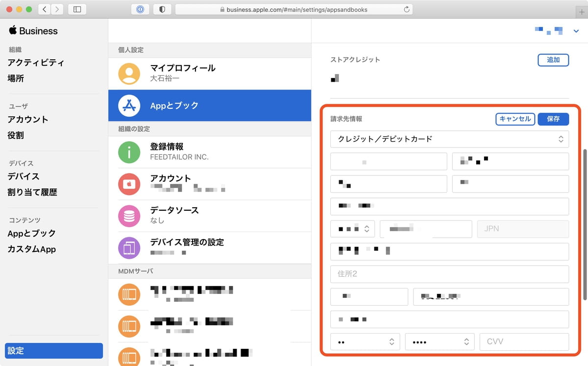Click the JPN country field
Viewport: 588px width, 366px height.
point(523,229)
